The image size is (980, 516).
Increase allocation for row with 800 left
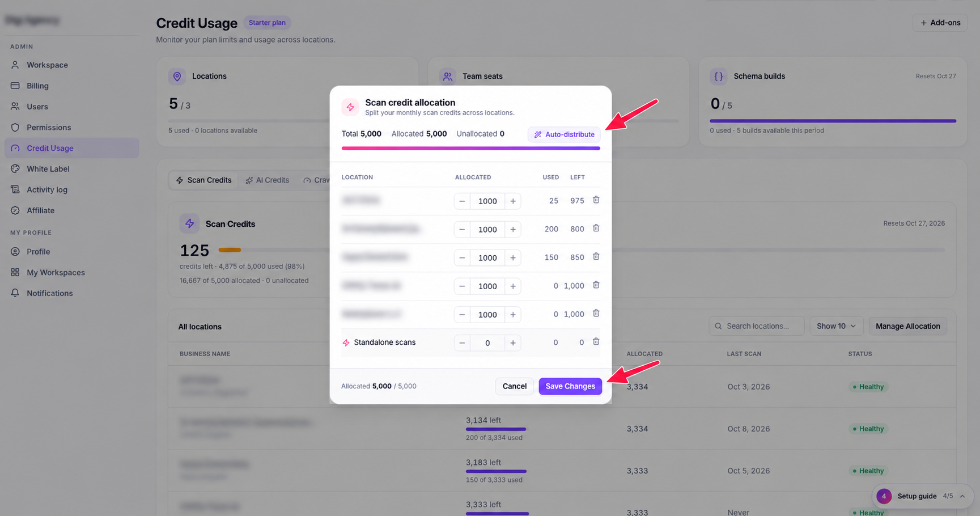(513, 230)
